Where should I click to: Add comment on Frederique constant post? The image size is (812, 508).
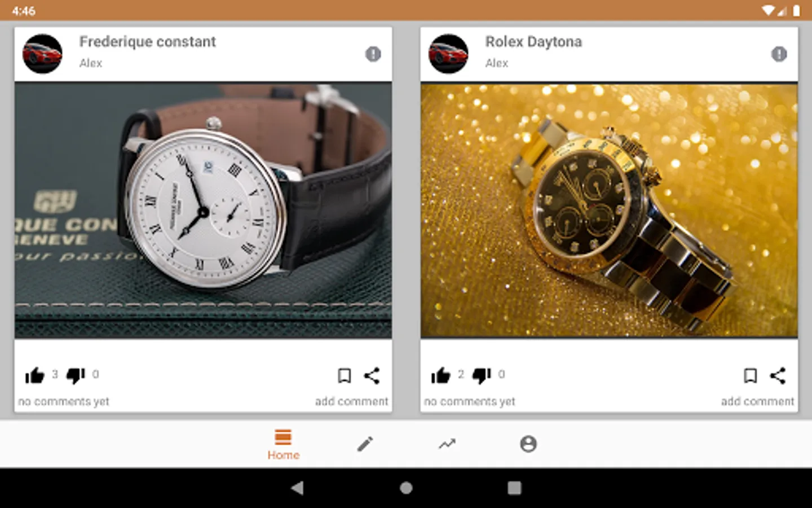(x=351, y=401)
